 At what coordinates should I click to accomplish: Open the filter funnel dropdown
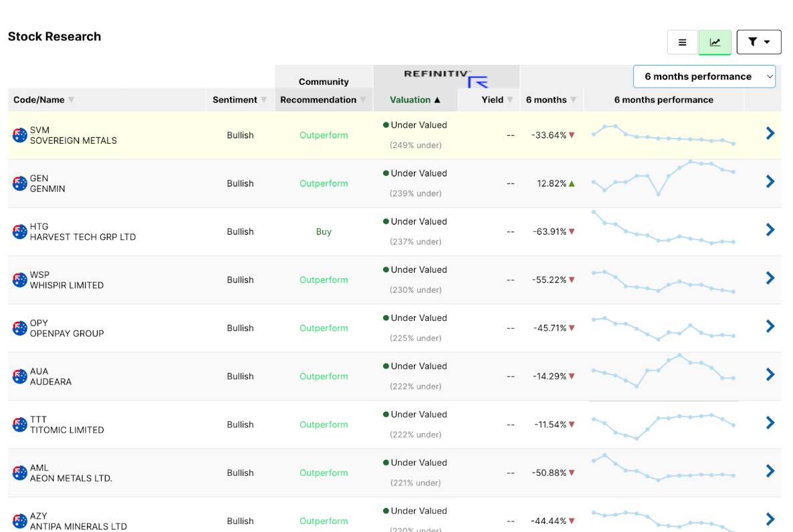coord(759,42)
